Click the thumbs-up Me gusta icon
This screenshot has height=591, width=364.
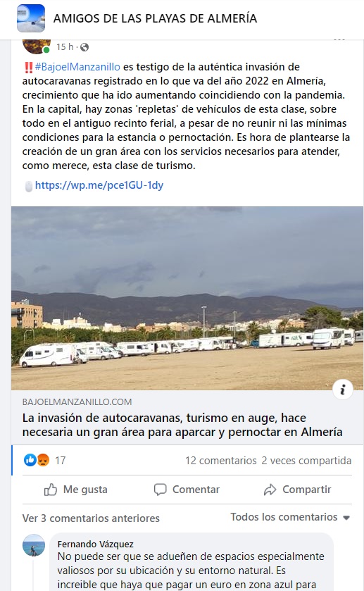tap(51, 490)
